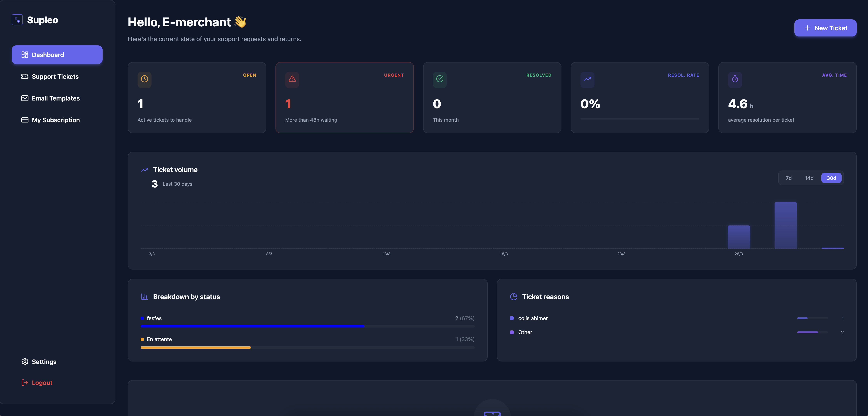Click the orange clock icon on Open card
The width and height of the screenshot is (868, 416).
coord(144,79)
